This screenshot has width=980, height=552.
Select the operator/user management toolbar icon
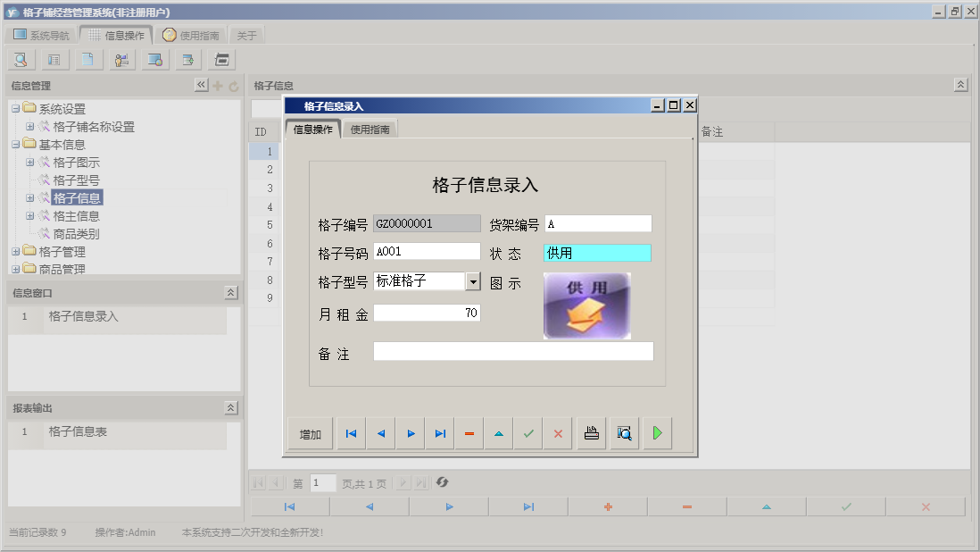tap(121, 59)
